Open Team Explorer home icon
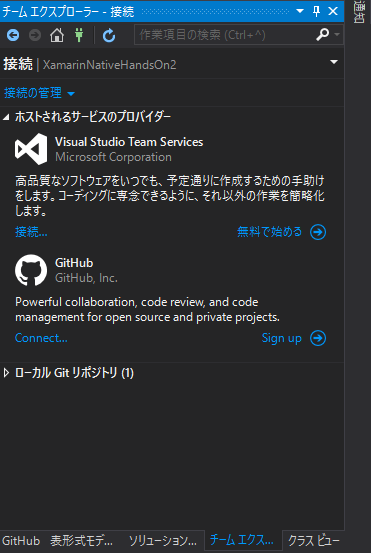This screenshot has width=371, height=553. (x=57, y=35)
